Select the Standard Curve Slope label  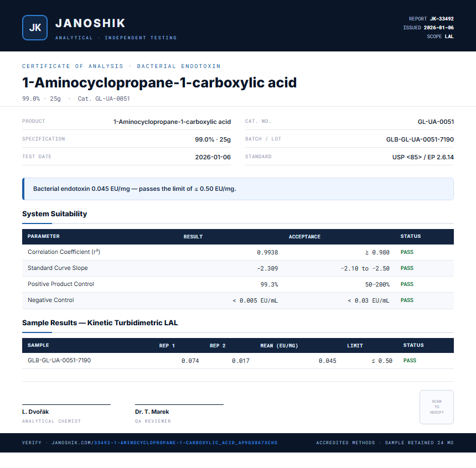point(58,268)
